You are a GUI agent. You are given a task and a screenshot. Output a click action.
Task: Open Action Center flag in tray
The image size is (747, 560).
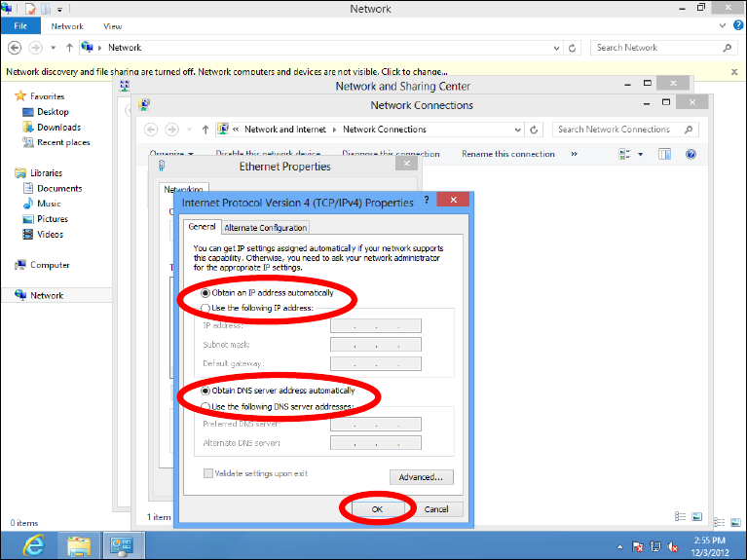638,546
